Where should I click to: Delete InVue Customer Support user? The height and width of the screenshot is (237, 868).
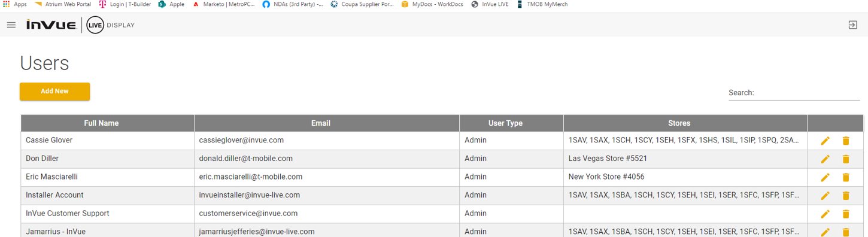[846, 214]
